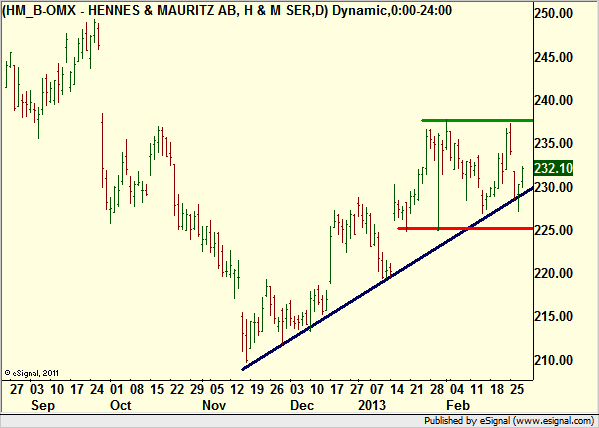This screenshot has width=599, height=428.
Task: Click the 215.00 price axis label
Action: [x=554, y=317]
